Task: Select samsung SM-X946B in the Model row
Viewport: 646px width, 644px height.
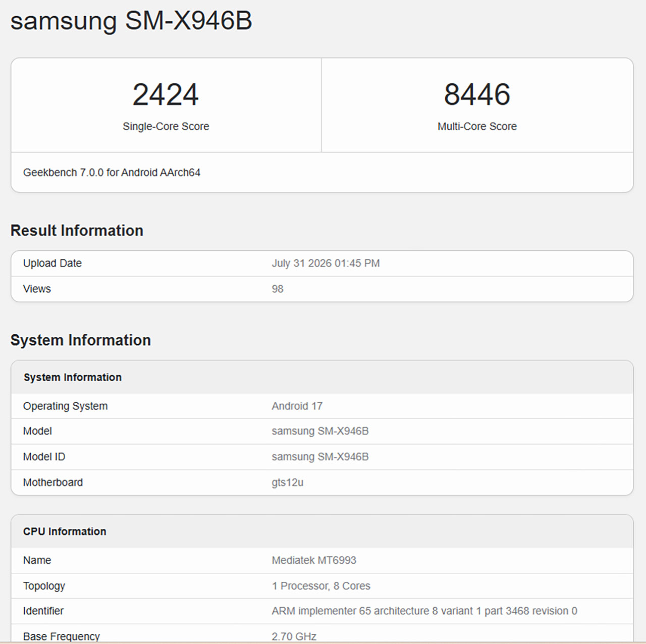Action: click(320, 431)
